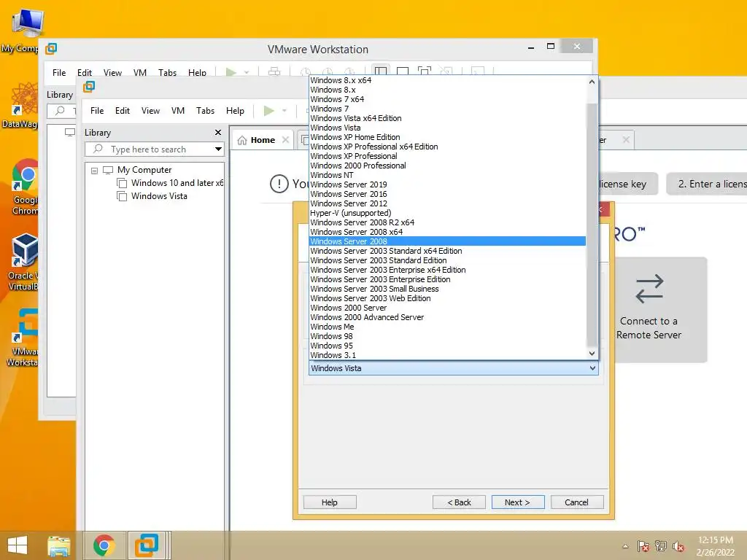Viewport: 747px width, 560px height.
Task: Click the Home tab house icon
Action: [x=242, y=140]
